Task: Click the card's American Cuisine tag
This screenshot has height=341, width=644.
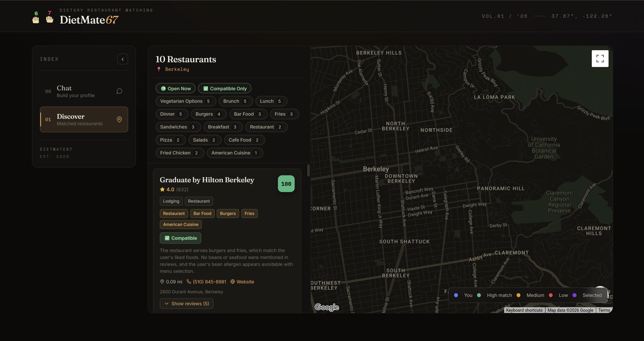Action: click(181, 224)
